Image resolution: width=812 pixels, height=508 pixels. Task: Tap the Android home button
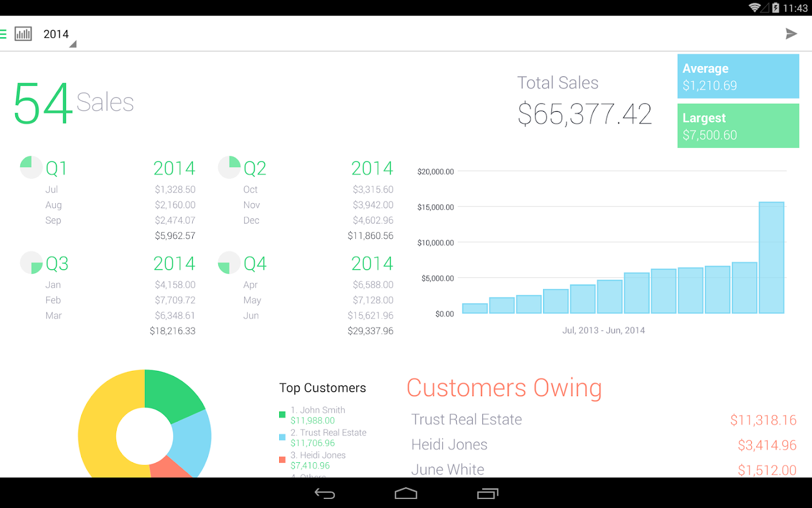pyautogui.click(x=405, y=493)
